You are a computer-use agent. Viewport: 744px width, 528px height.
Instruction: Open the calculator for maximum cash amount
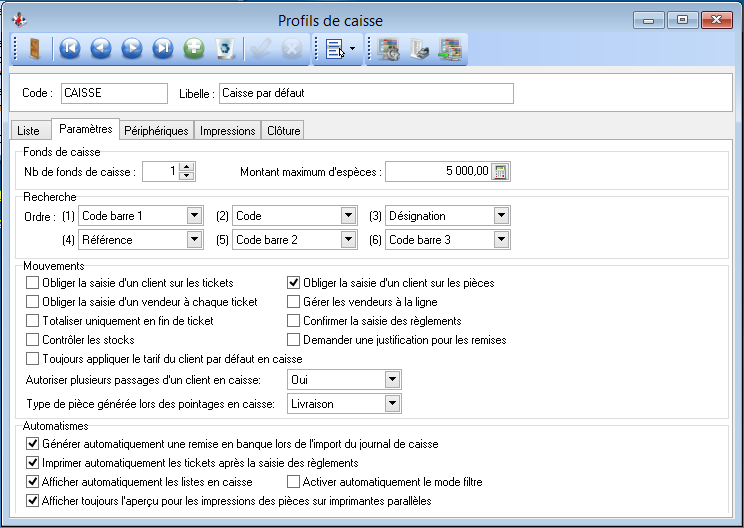click(x=501, y=171)
